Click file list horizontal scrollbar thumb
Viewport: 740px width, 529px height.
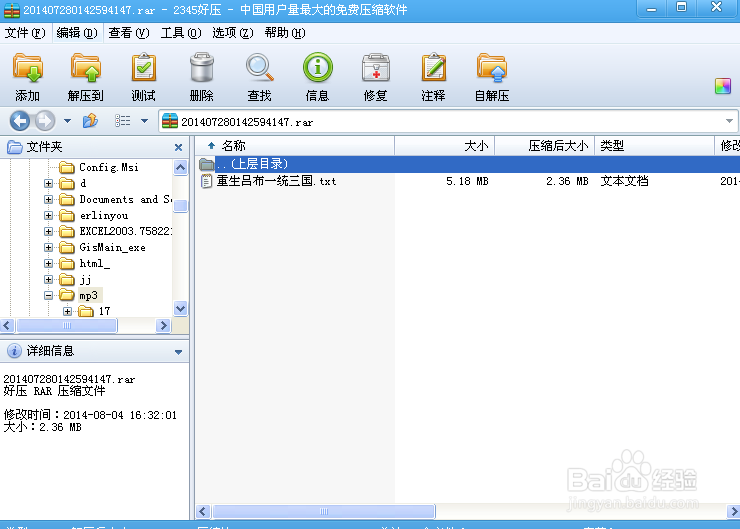[x=324, y=512]
